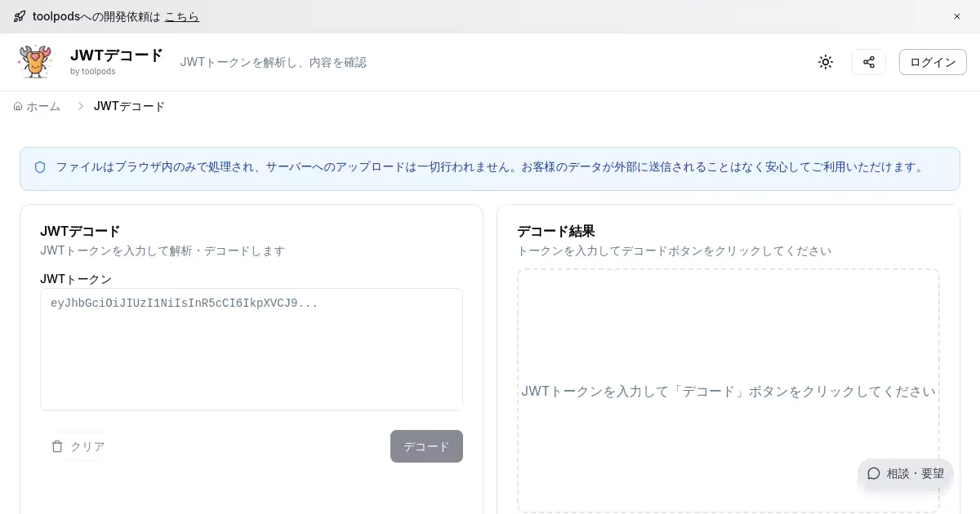Image resolution: width=980 pixels, height=514 pixels.
Task: Click the rocket icon in the top banner
Action: (x=20, y=16)
